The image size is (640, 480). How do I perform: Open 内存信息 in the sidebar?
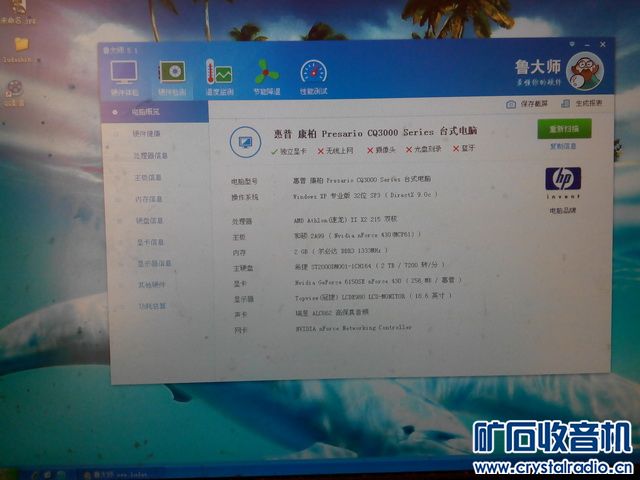[149, 199]
